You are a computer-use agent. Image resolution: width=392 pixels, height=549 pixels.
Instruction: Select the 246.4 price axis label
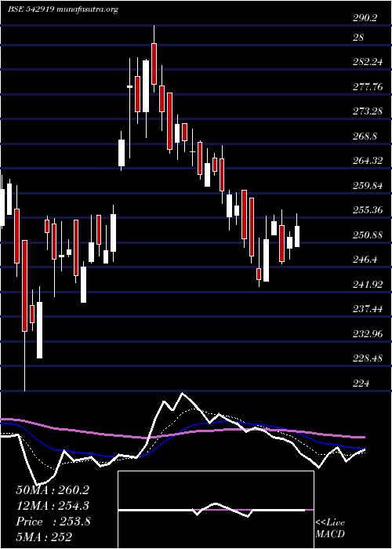(365, 260)
